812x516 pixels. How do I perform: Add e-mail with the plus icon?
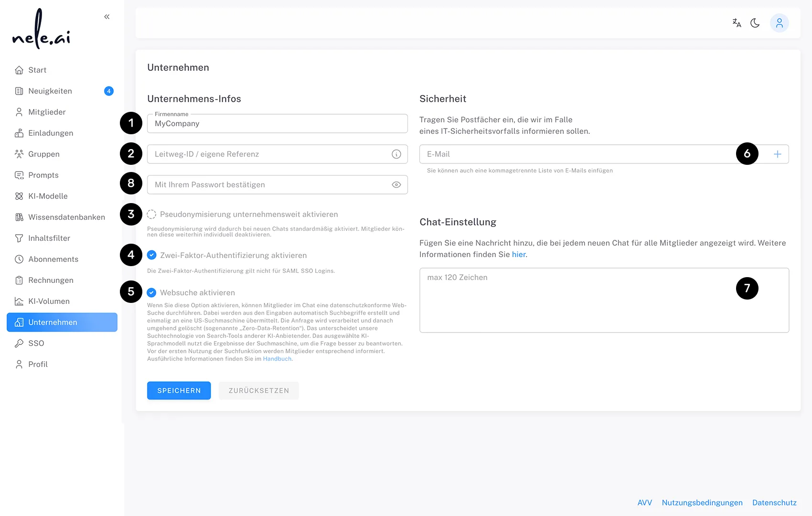tap(778, 154)
